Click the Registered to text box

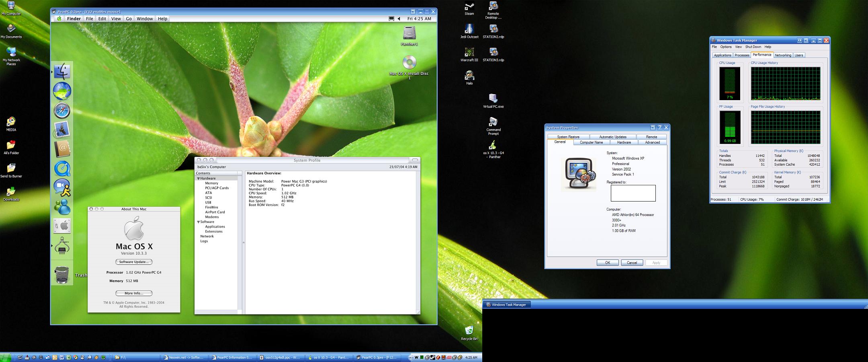point(633,193)
